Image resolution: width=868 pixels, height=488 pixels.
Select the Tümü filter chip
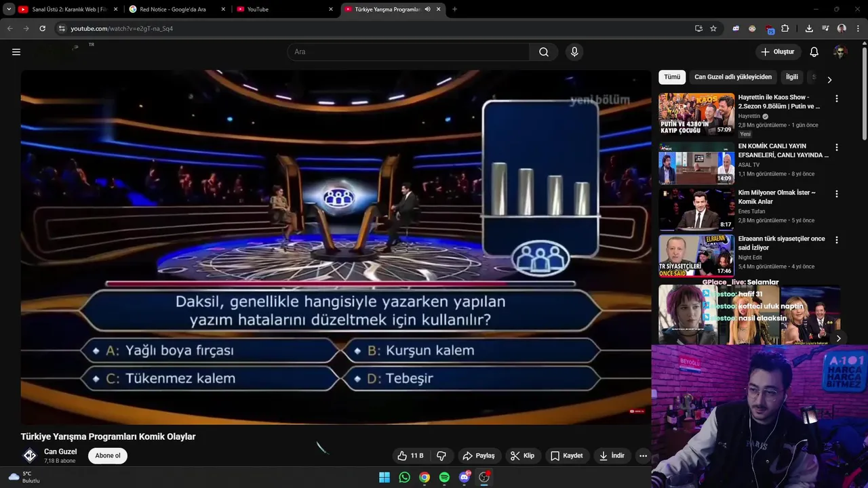click(x=672, y=77)
